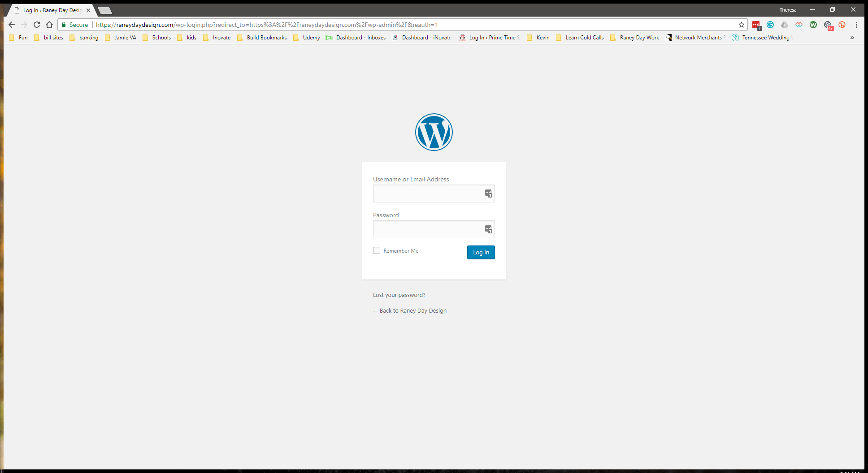Click the pink infinity extension icon
This screenshot has height=473, width=868.
coord(799,25)
